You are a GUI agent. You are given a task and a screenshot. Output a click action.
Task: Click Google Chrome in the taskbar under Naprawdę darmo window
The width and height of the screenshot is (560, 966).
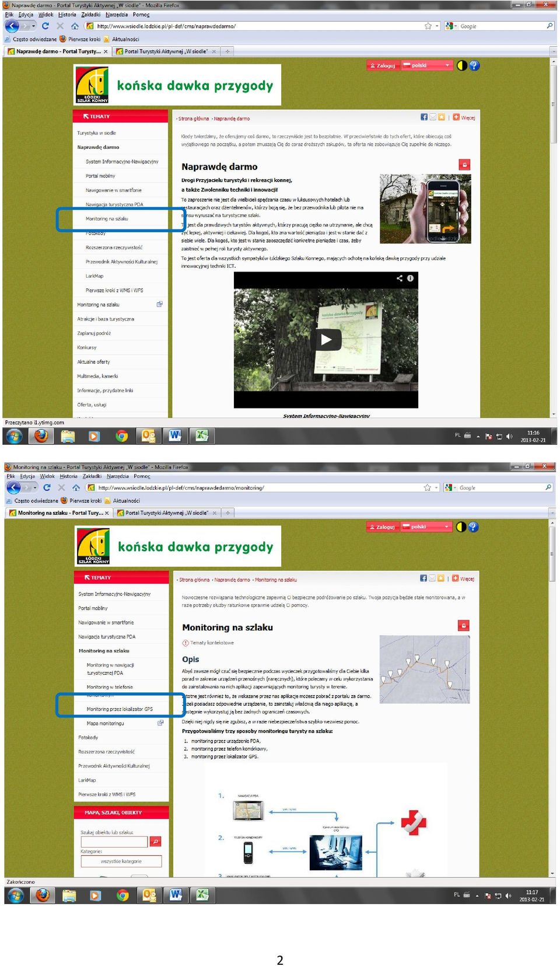tap(121, 436)
